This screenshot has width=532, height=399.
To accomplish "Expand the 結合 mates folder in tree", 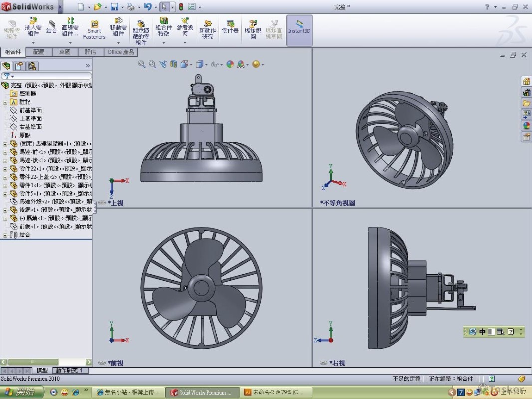I will pyautogui.click(x=5, y=235).
